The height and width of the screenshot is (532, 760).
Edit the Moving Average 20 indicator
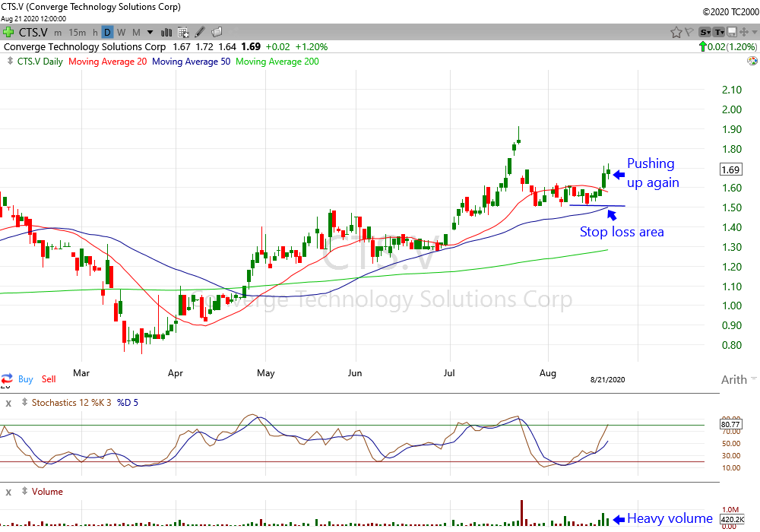(108, 62)
